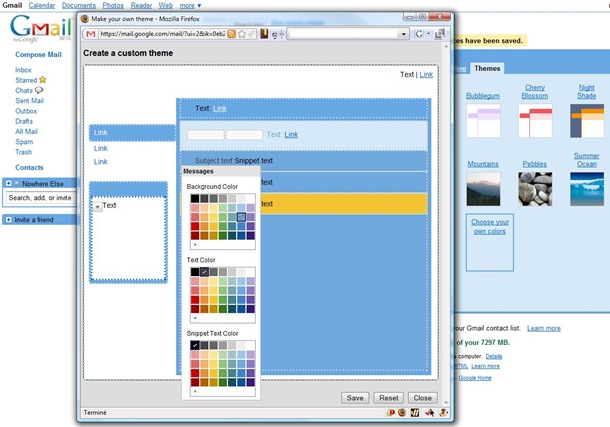Select the Summer Ocean theme thumbnail
This screenshot has width=610, height=427.
pos(587,189)
